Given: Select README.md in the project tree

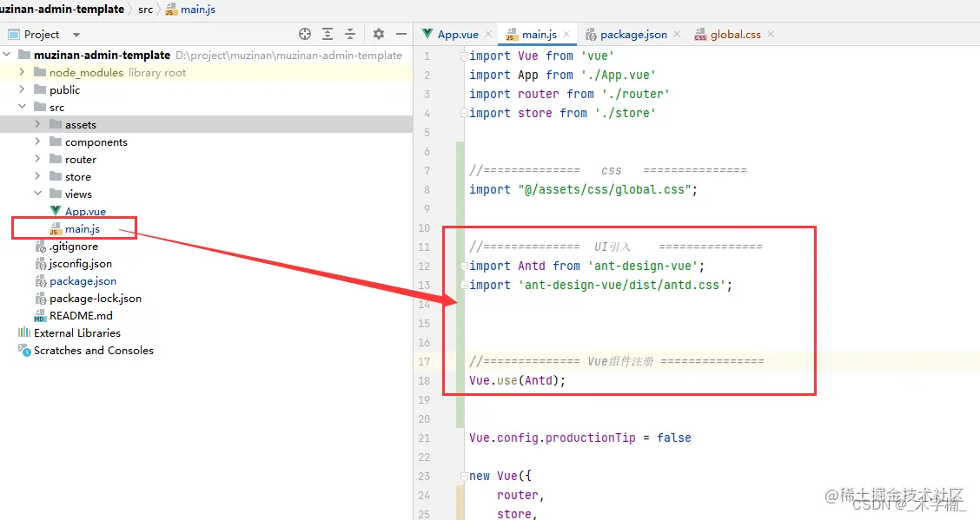Looking at the screenshot, I should [81, 316].
